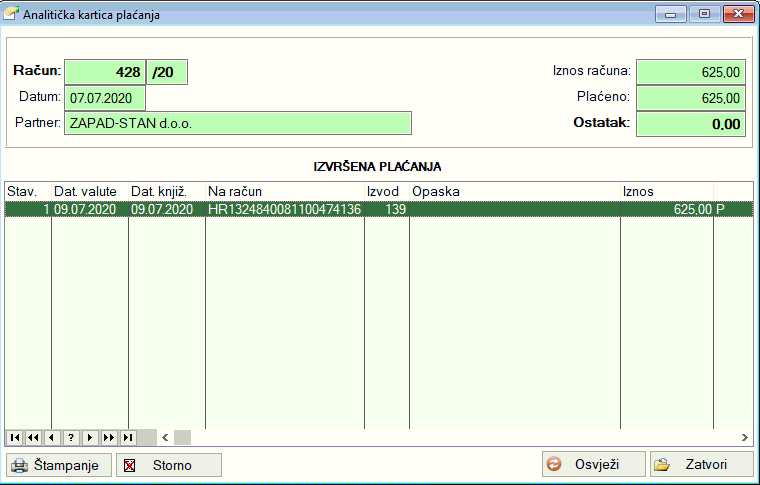Click the Račun number field 428

tap(104, 72)
